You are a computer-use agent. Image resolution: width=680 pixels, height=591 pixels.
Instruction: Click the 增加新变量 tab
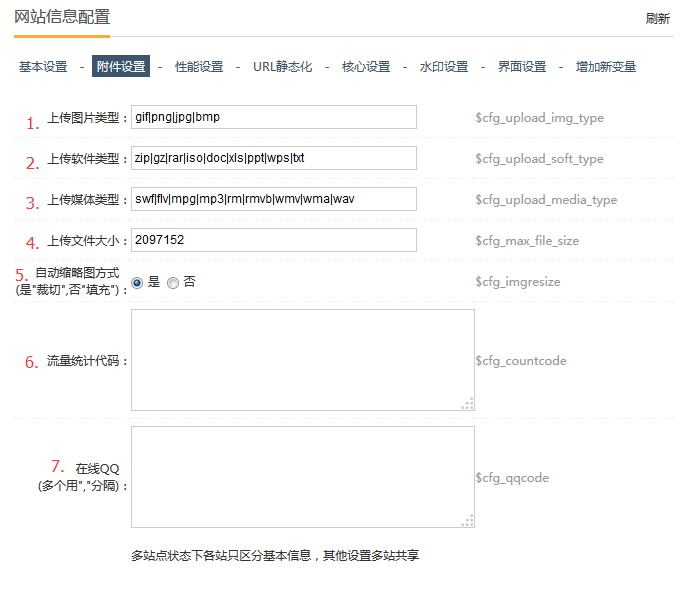tap(606, 67)
